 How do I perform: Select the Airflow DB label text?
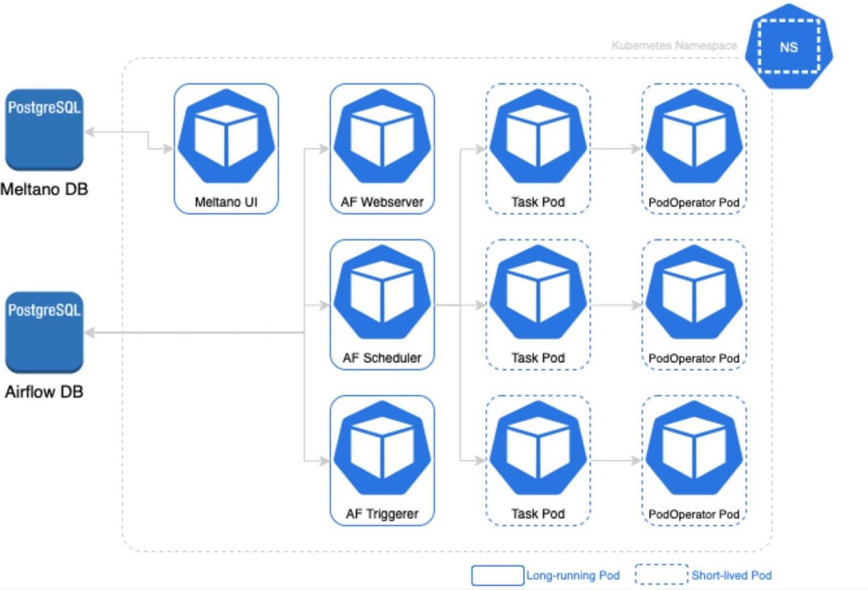tap(43, 390)
